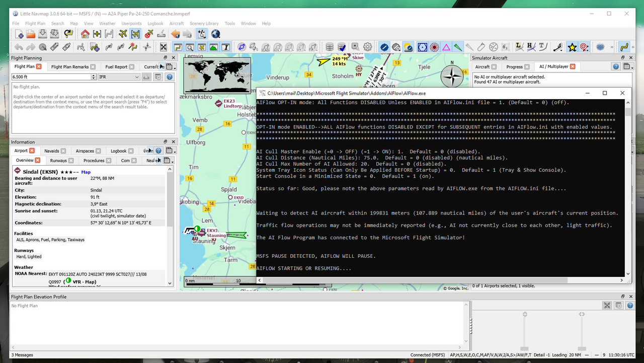The height and width of the screenshot is (363, 644).
Task: Switch to the Navaids information tab
Action: [51, 151]
